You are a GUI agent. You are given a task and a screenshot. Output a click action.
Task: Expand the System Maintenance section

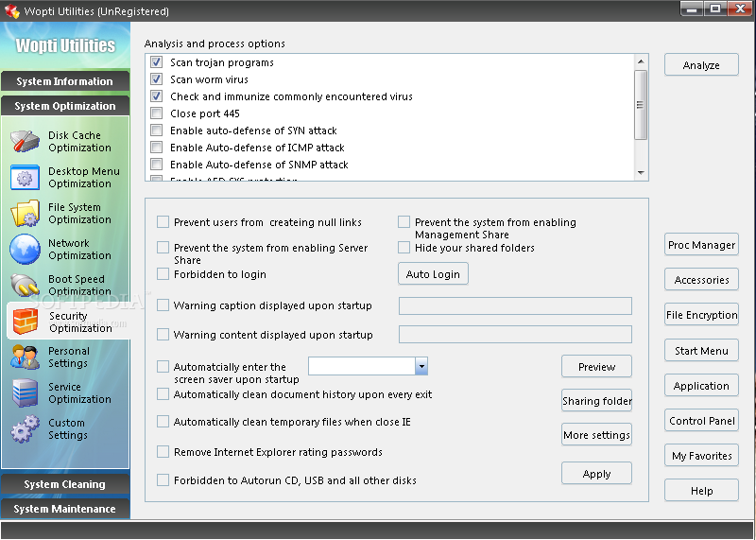tap(65, 509)
